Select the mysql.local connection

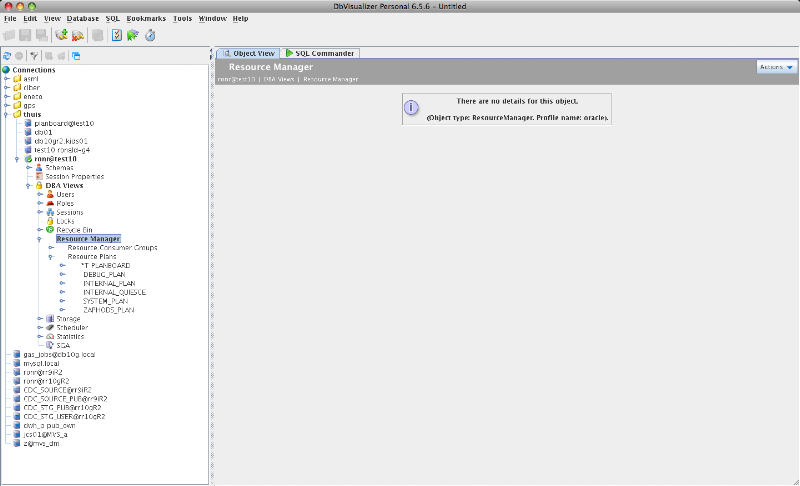coord(41,364)
